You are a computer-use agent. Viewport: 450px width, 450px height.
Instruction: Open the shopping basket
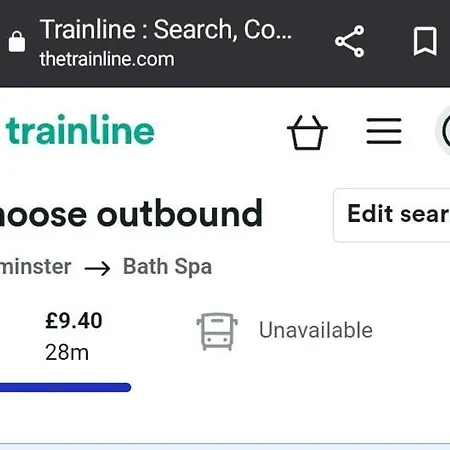(307, 132)
